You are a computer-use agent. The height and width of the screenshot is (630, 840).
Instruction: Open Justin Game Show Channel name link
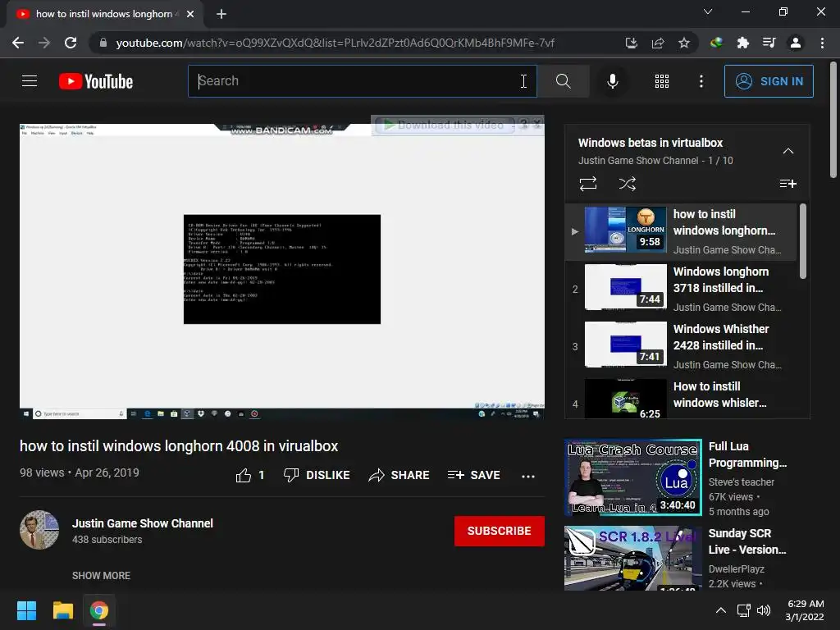(143, 523)
